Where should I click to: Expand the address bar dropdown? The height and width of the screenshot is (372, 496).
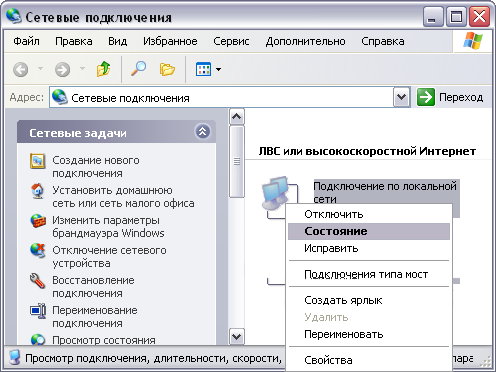(401, 97)
